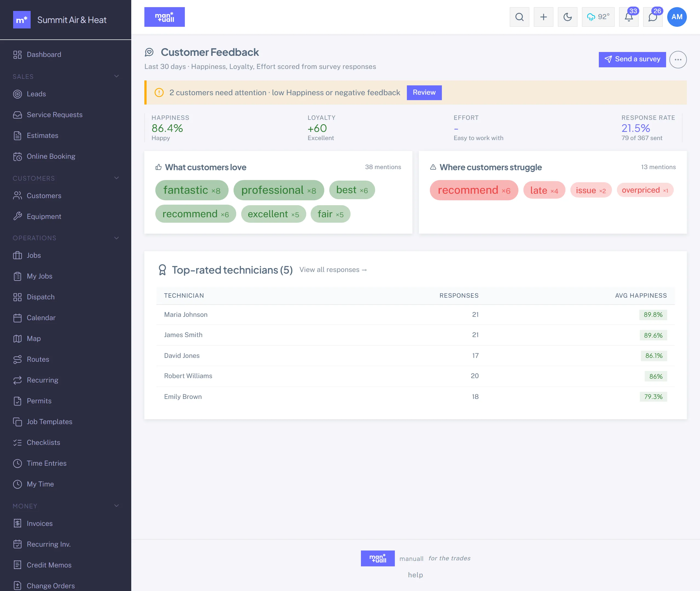Open the 92° weather widget

598,17
